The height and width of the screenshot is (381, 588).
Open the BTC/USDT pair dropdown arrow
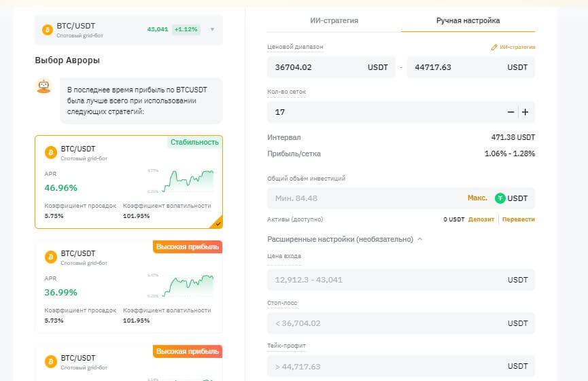(x=212, y=30)
